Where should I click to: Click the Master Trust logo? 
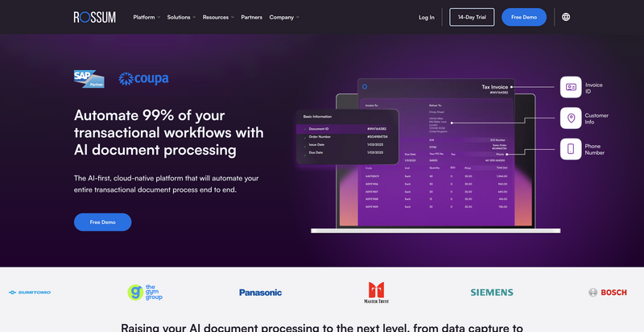376,293
